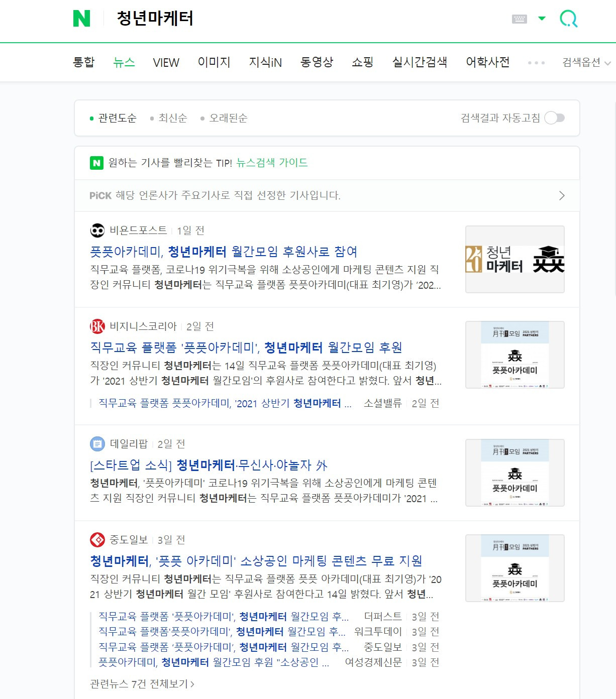Open the more tabs ellipsis icon
This screenshot has height=699, width=616.
[x=537, y=62]
